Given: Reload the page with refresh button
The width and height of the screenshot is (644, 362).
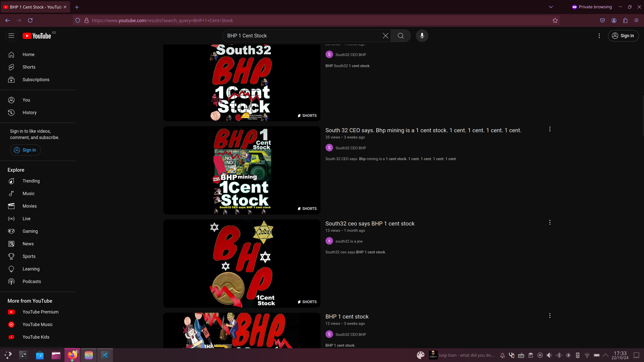Looking at the screenshot, I should click(30, 21).
